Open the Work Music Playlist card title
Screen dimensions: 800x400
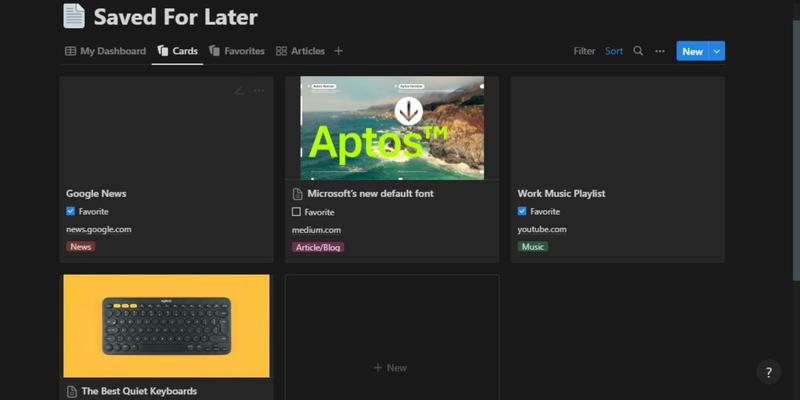click(561, 193)
